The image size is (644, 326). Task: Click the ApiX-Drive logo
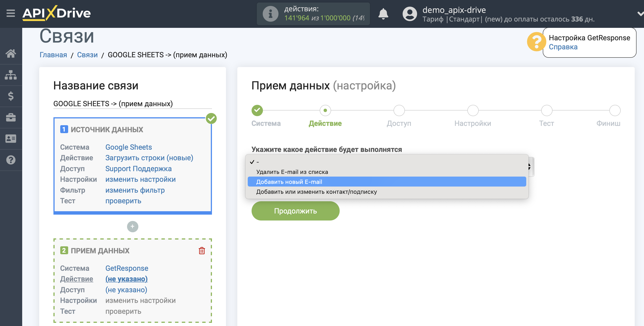click(57, 13)
